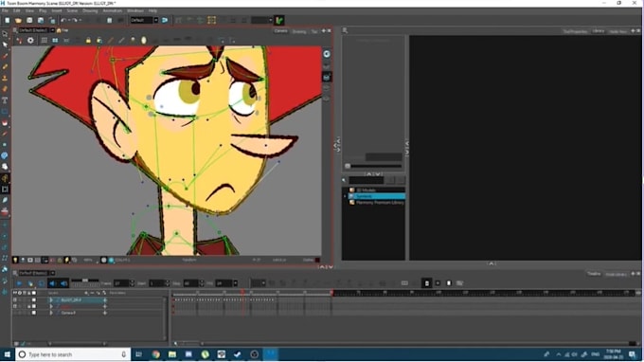
Task: Open the Camera view display dropdown
Action: (x=52, y=30)
